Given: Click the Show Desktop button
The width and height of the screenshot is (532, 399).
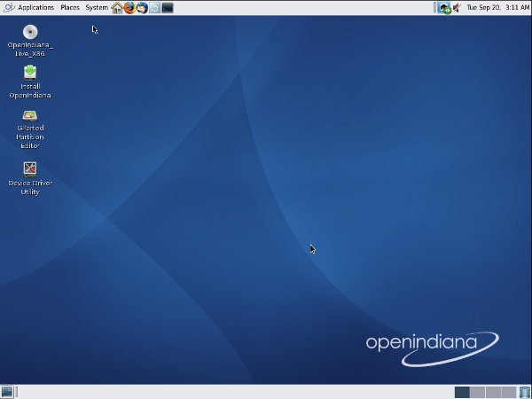Looking at the screenshot, I should tap(7, 392).
